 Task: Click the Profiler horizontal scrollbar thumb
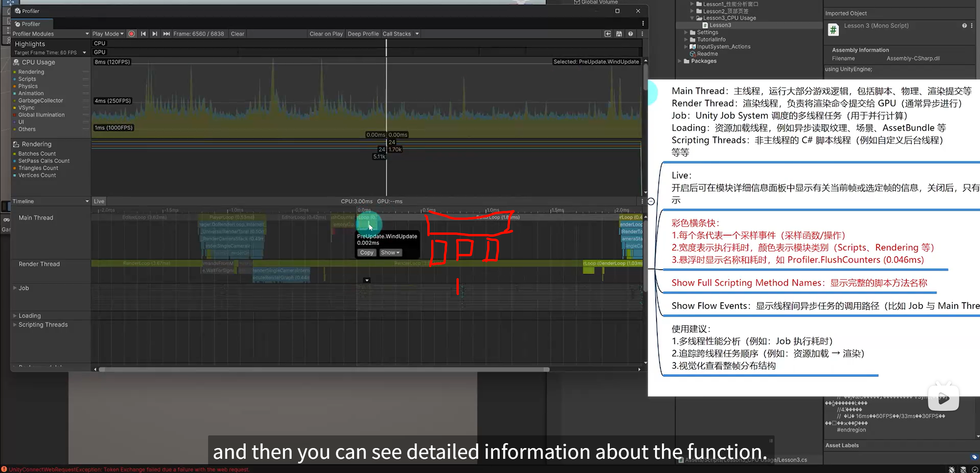coord(324,369)
